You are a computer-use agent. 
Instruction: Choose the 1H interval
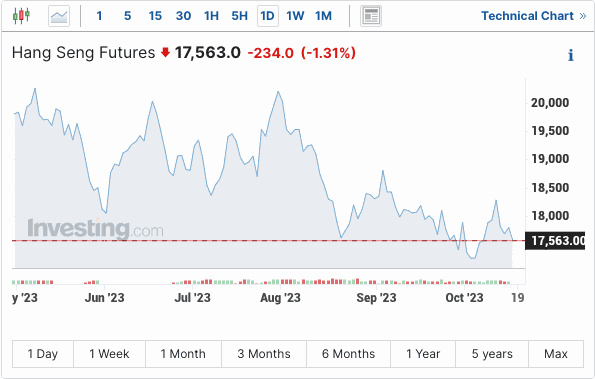[211, 16]
